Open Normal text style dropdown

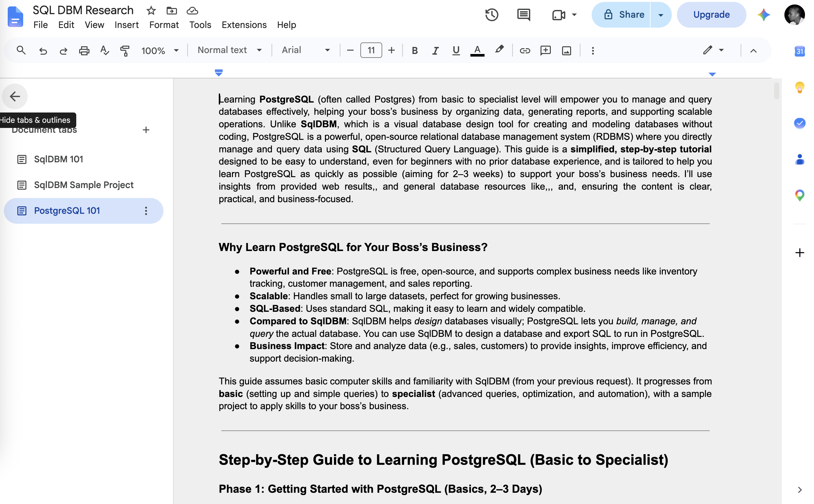pyautogui.click(x=230, y=50)
